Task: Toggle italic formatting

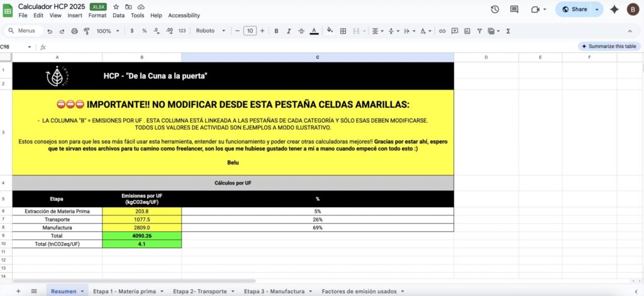Action: pos(289,31)
